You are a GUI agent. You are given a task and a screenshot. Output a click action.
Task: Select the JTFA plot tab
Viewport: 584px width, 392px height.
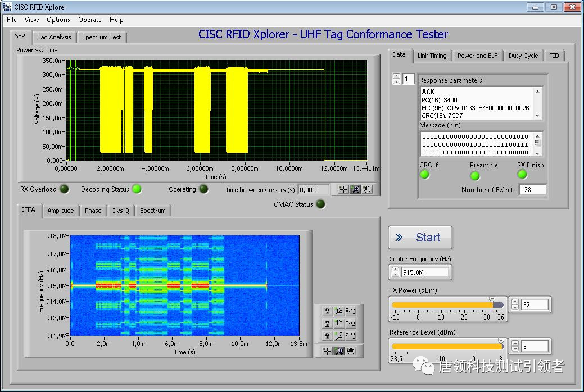tap(29, 210)
